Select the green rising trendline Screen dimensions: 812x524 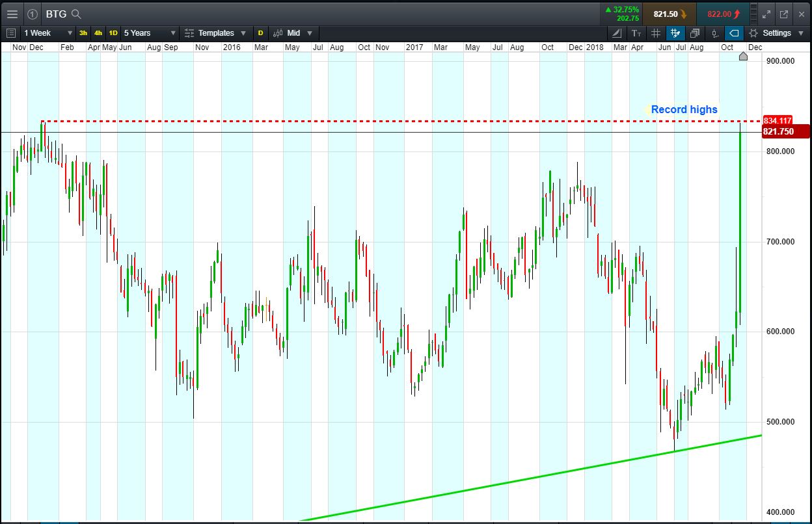coord(530,478)
